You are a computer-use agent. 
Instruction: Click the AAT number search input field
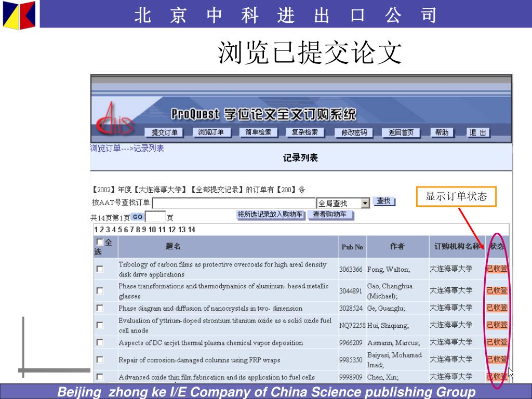click(234, 203)
